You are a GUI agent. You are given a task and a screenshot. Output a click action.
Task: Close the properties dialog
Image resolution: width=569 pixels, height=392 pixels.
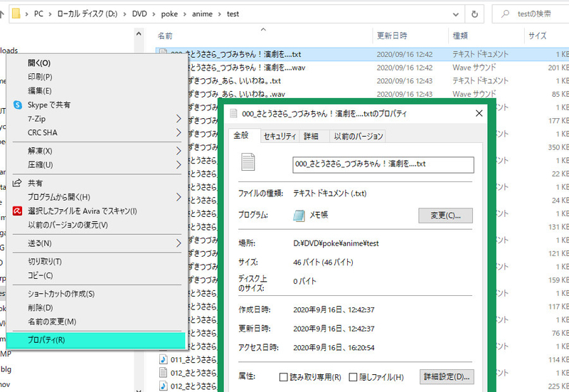pyautogui.click(x=479, y=113)
